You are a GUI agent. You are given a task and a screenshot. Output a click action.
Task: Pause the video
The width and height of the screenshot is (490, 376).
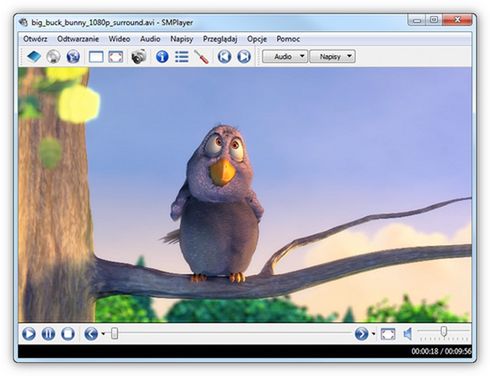point(48,334)
